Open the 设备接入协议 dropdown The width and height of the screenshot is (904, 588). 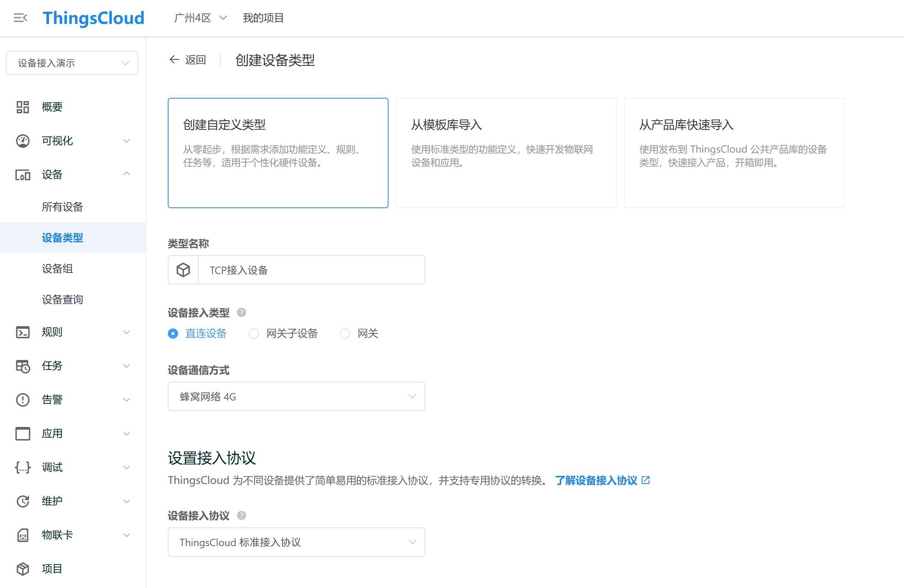pos(296,542)
